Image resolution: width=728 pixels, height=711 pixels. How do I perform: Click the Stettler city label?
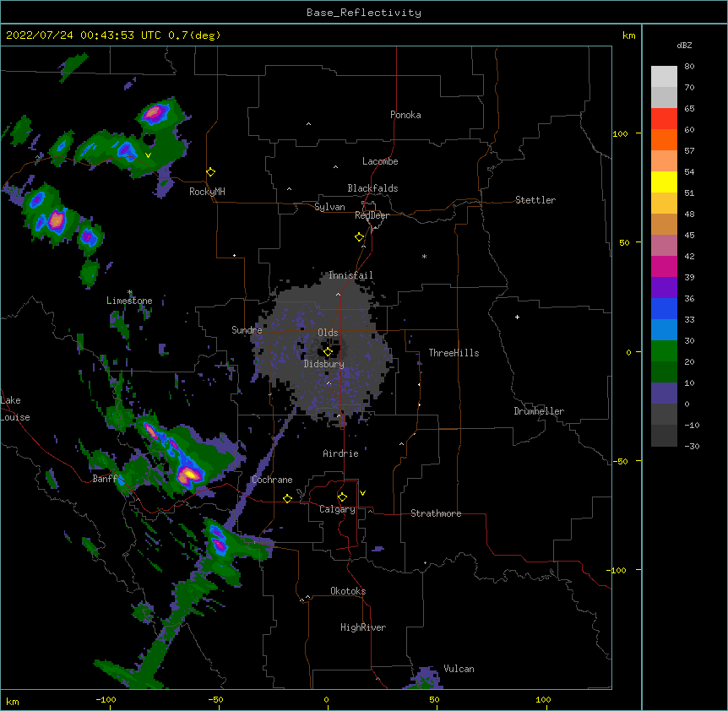[x=535, y=200]
